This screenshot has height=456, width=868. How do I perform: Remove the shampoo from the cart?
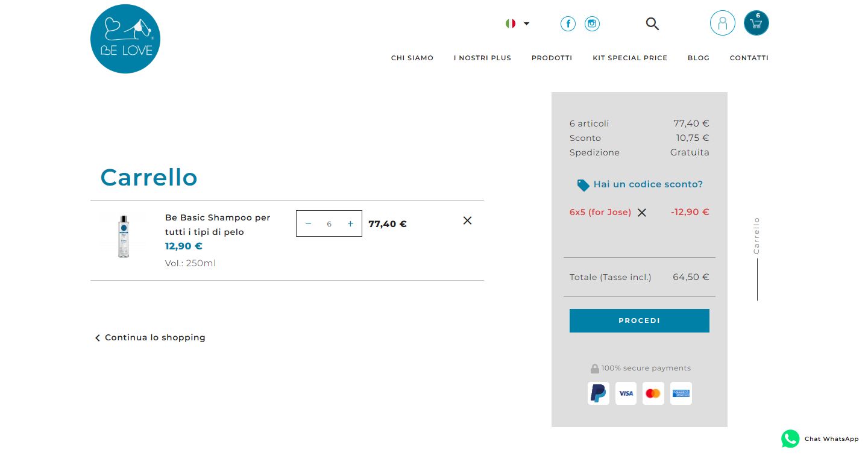467,220
